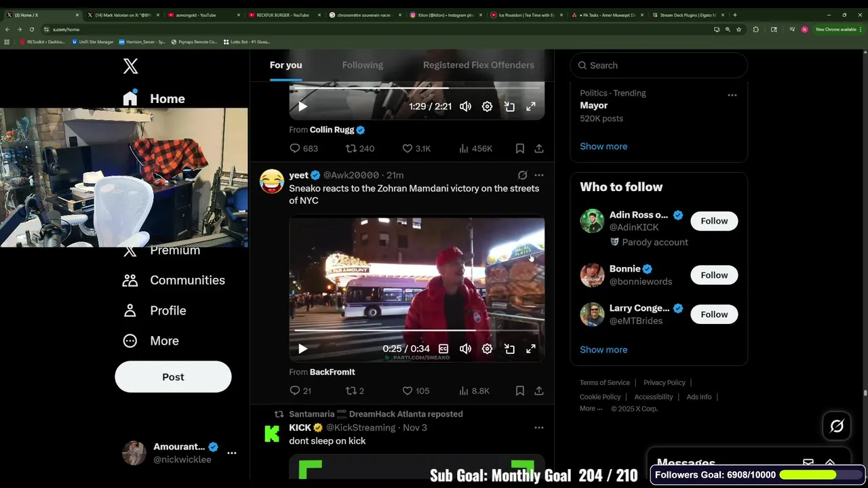Reply to post with 683 replies
The width and height of the screenshot is (868, 488).
[x=304, y=148]
